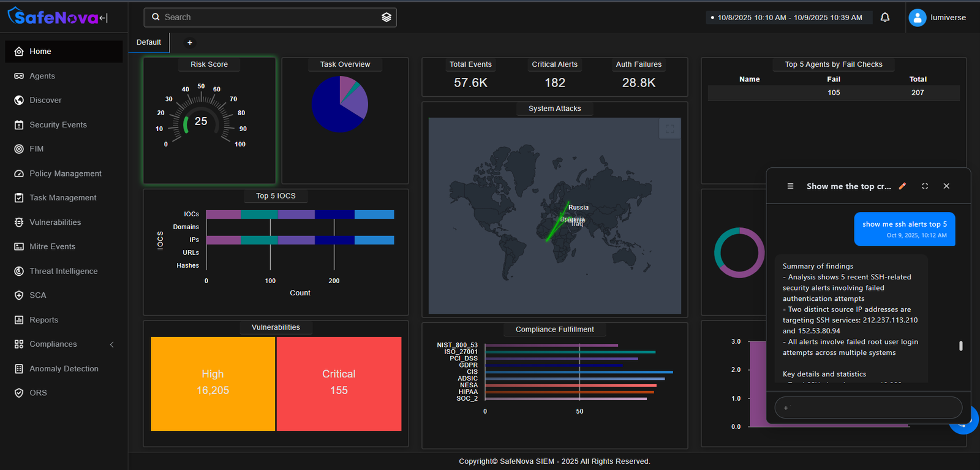Open the notifications bell

884,17
